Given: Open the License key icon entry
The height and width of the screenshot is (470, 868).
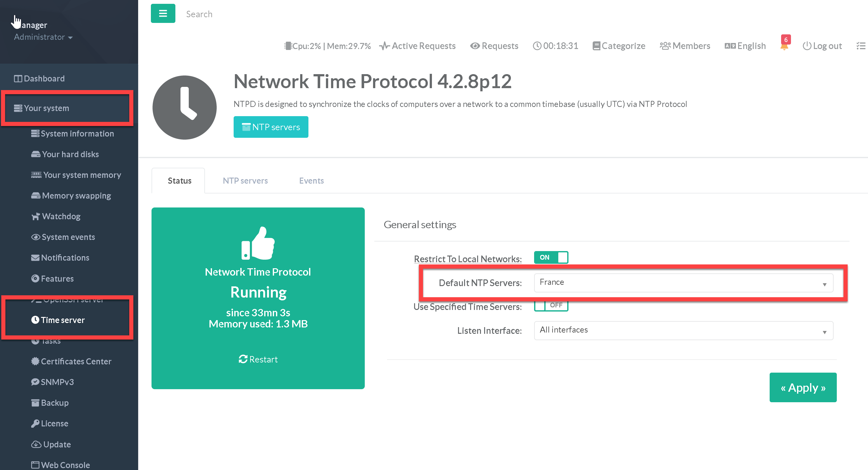Looking at the screenshot, I should pyautogui.click(x=35, y=424).
